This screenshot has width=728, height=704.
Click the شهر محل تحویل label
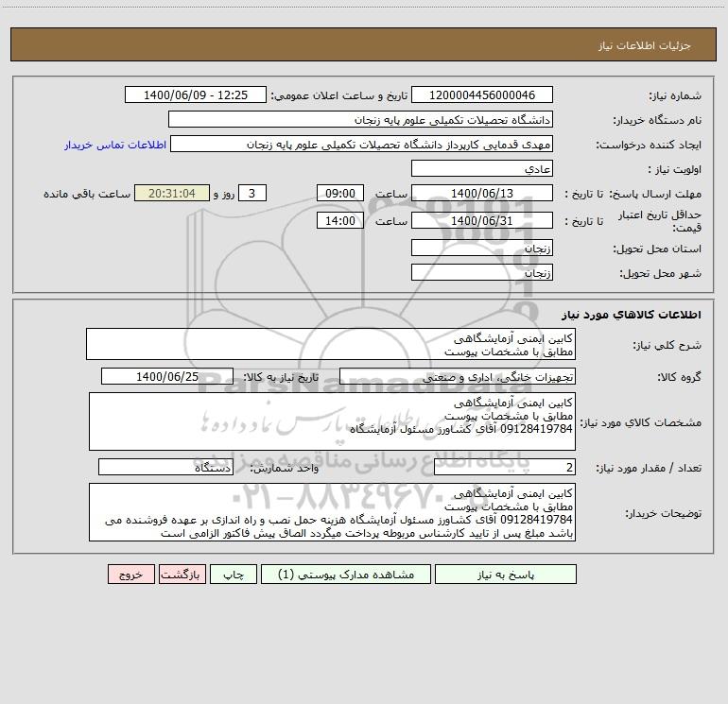(661, 274)
